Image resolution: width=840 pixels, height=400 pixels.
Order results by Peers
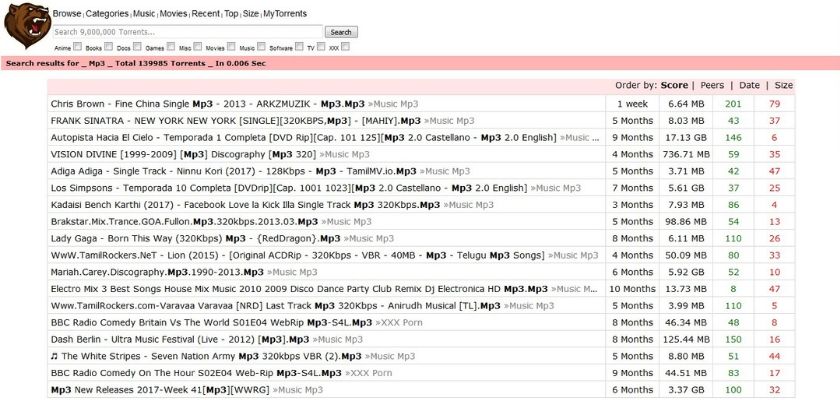pos(712,85)
